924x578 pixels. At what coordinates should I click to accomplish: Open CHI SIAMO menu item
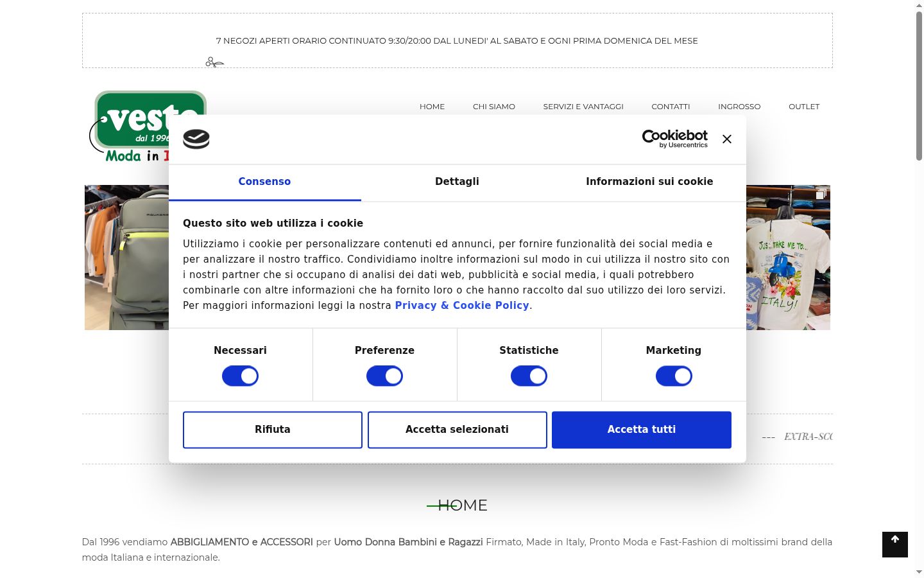pyautogui.click(x=494, y=107)
